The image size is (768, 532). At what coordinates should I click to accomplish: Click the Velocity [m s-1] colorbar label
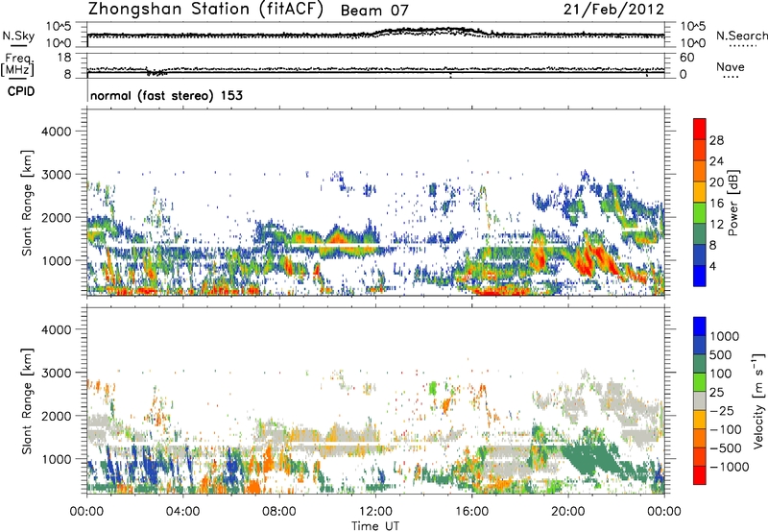(x=759, y=400)
